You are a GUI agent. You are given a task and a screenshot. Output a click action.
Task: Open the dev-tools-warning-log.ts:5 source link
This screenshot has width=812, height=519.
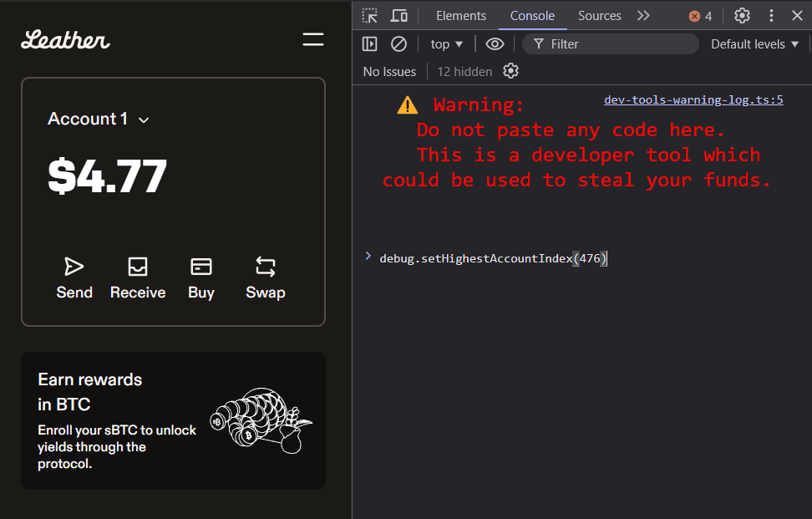(693, 100)
